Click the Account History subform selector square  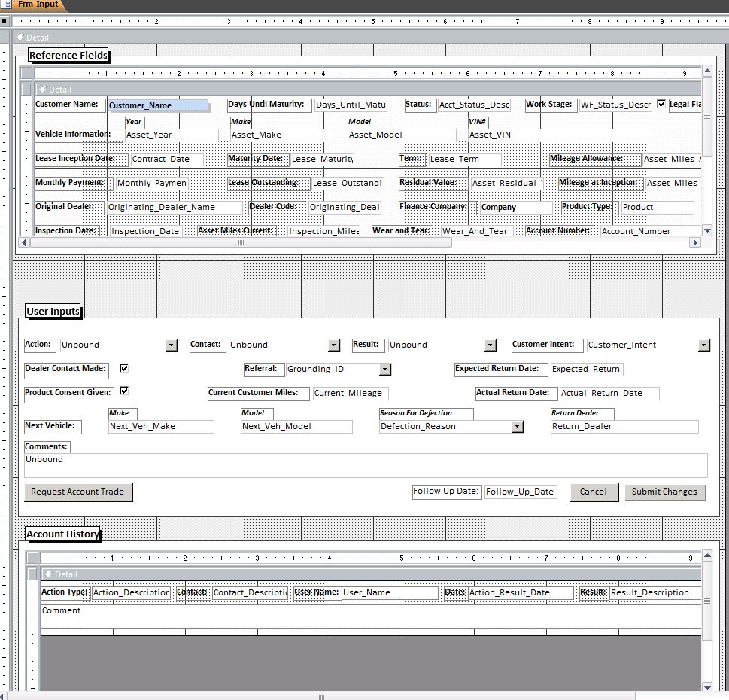click(32, 558)
